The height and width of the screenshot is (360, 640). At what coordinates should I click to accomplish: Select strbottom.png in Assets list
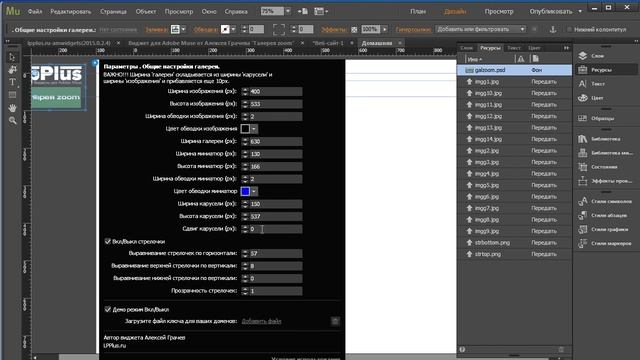click(514, 242)
